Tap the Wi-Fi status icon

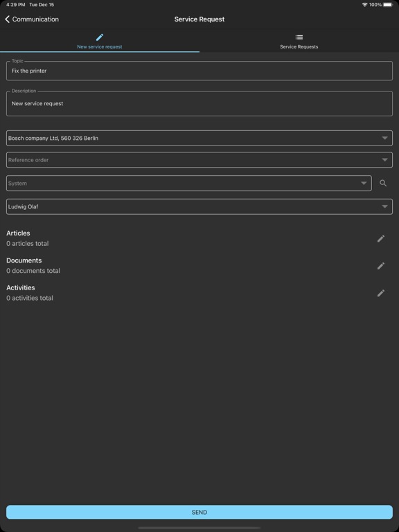pos(365,5)
